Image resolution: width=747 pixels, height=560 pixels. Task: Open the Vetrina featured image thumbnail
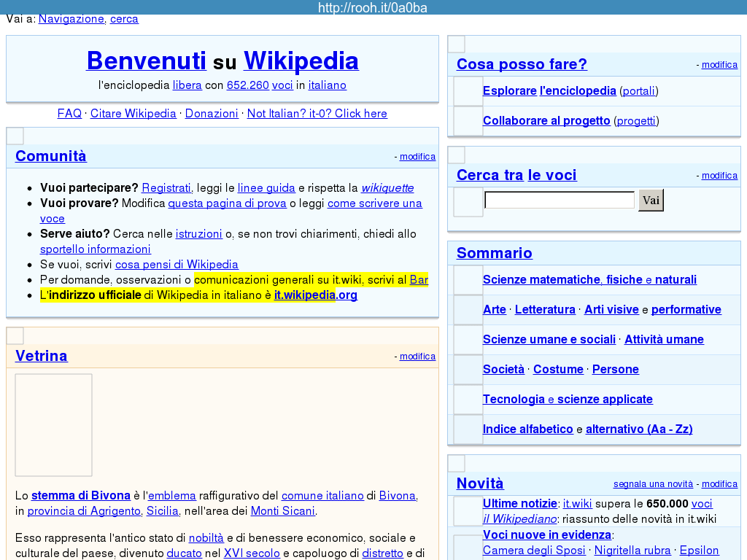pyautogui.click(x=54, y=425)
